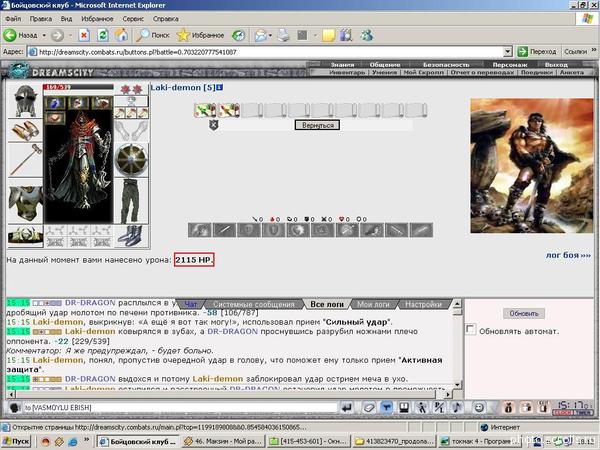The width and height of the screenshot is (600, 450).
Task: Expand the Mail button dropdown arrow
Action: 270,35
